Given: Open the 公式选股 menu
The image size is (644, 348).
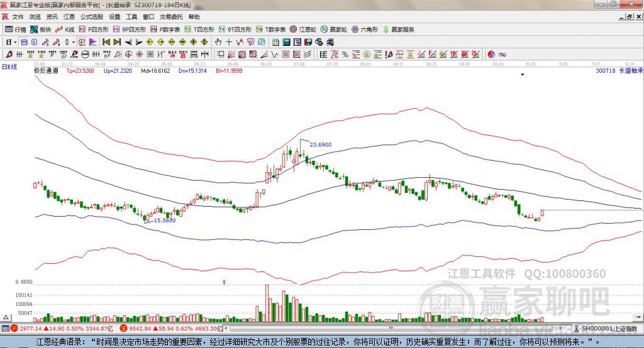Looking at the screenshot, I should (92, 17).
